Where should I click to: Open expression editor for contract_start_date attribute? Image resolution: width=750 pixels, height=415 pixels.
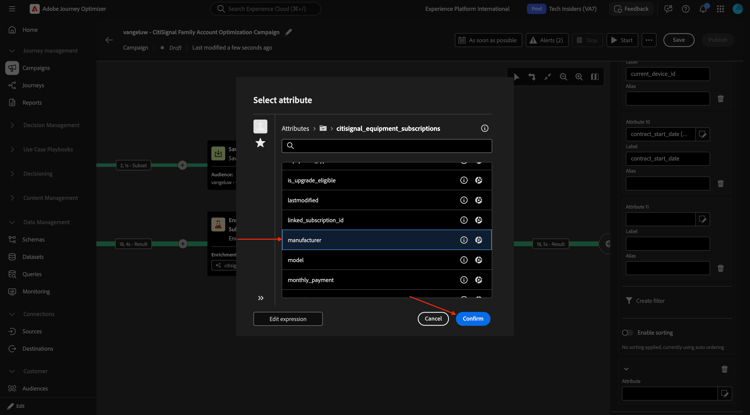(703, 134)
